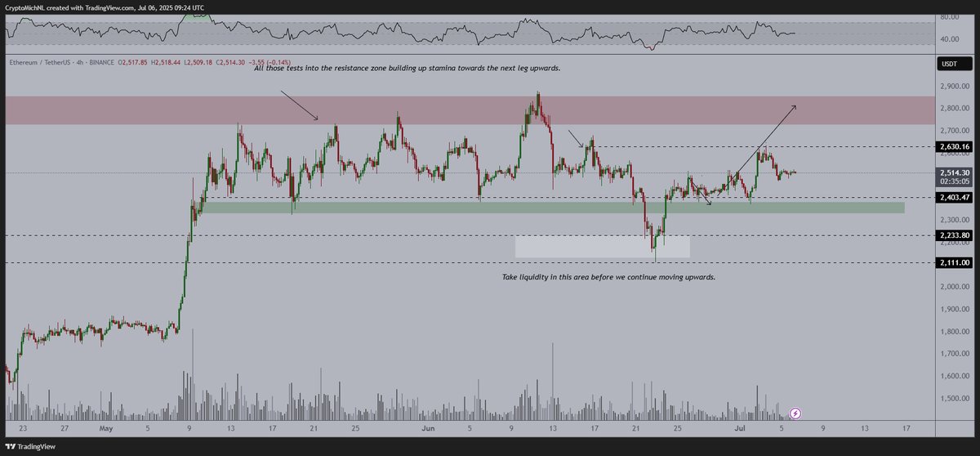The image size is (980, 456).
Task: Select the red resistance zone rectangle
Action: point(467,110)
